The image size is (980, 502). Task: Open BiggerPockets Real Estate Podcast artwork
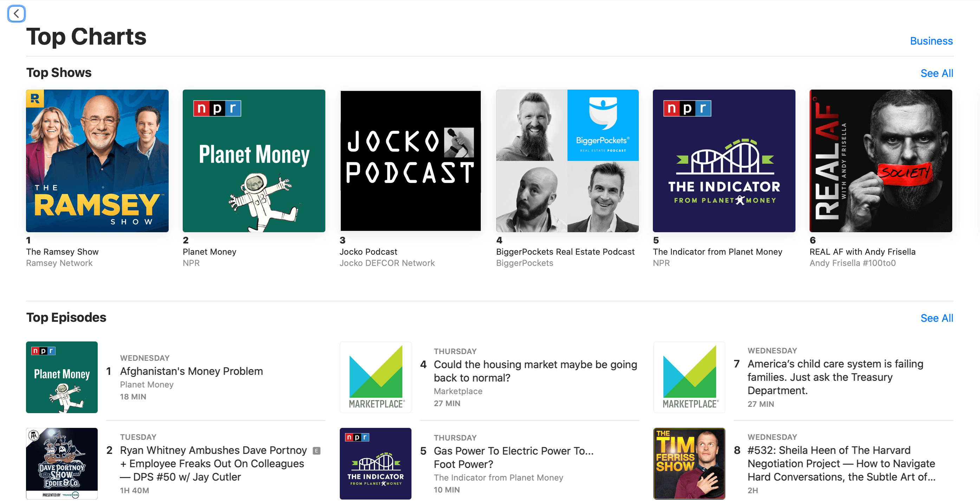(x=567, y=161)
